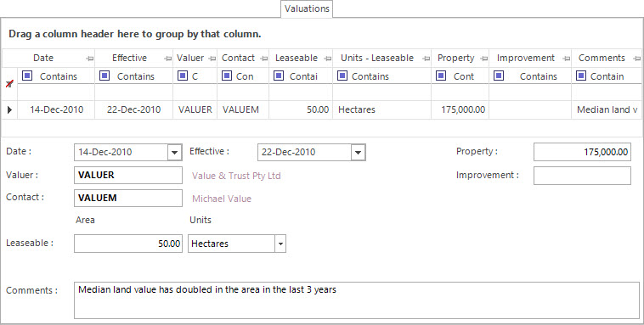Viewport: 644px width, 325px height.
Task: Click the filter condition icon under Improvement
Action: (499, 76)
